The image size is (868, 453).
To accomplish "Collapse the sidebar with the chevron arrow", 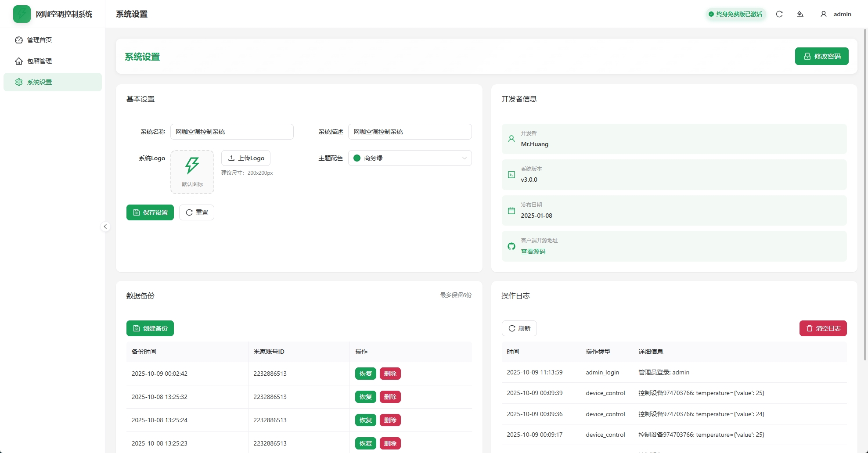I will [x=105, y=226].
